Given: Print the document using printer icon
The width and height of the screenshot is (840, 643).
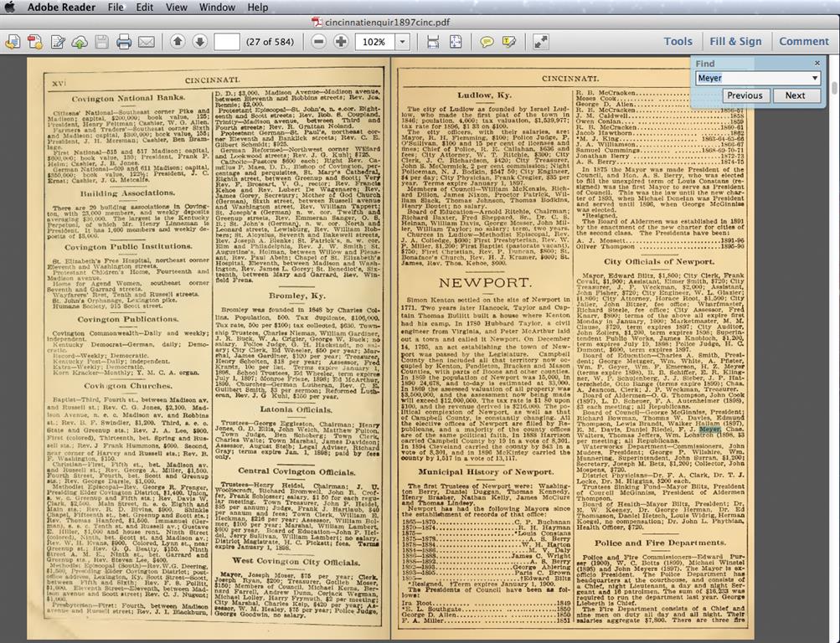Looking at the screenshot, I should [124, 41].
